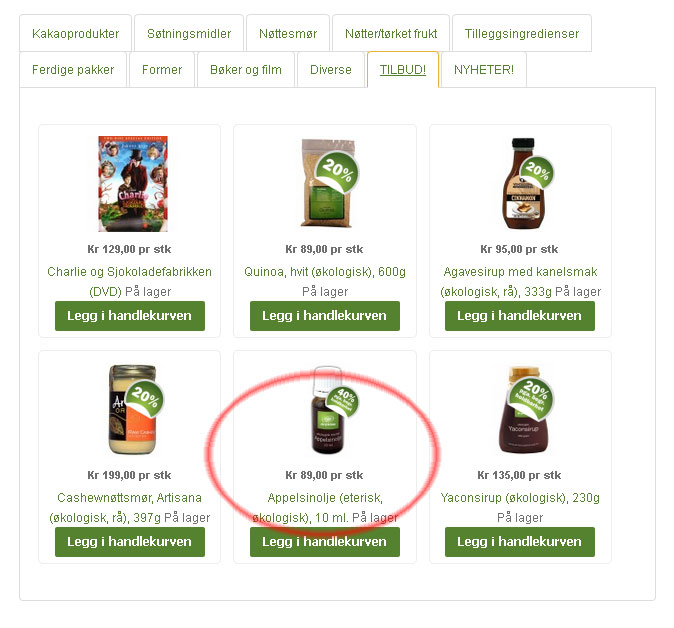The image size is (674, 628).
Task: Add Appelsinolje to the shopping cart
Action: 325,542
